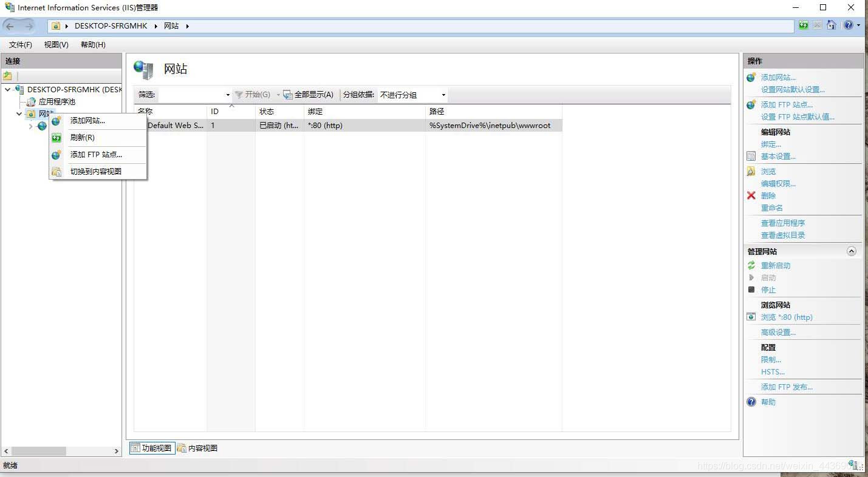Open the 开始(G) dropdown arrow
This screenshot has height=477, width=868.
(278, 95)
